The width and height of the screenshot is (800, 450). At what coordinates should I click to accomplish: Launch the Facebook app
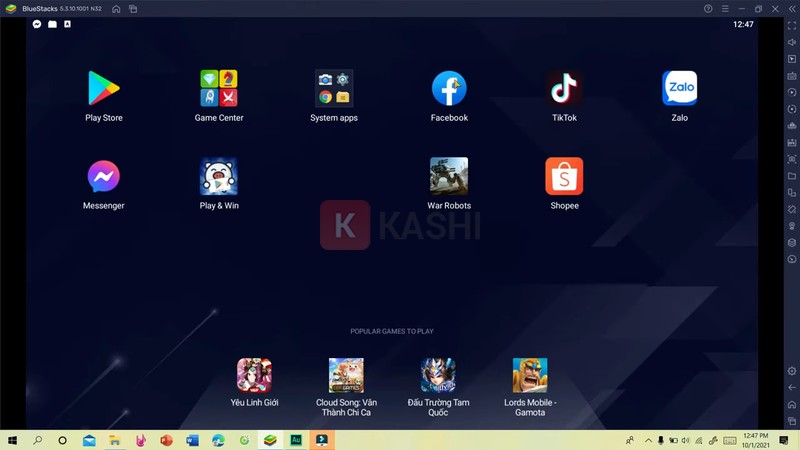[449, 88]
